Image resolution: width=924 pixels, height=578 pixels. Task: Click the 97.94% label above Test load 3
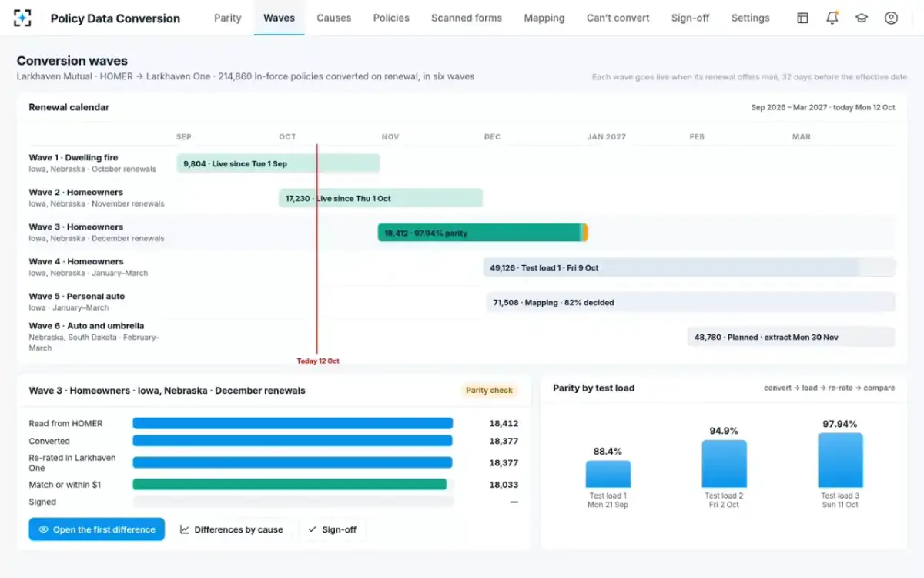tap(840, 424)
